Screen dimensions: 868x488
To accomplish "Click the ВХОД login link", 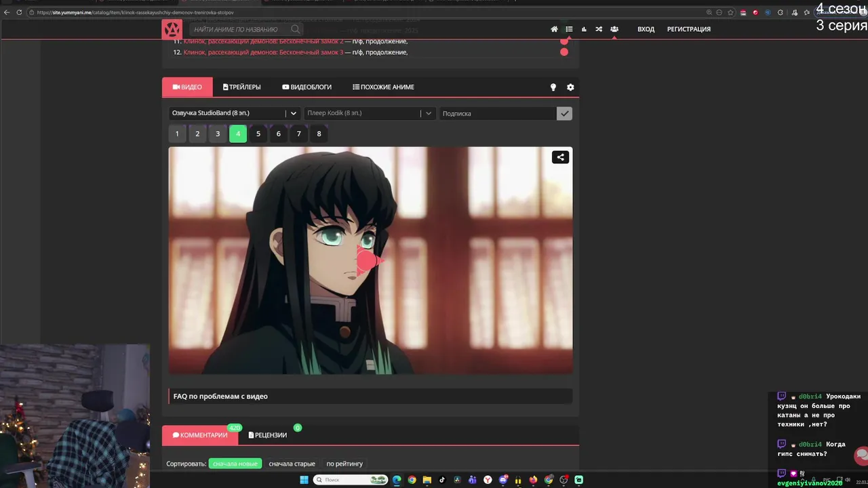I will 646,29.
